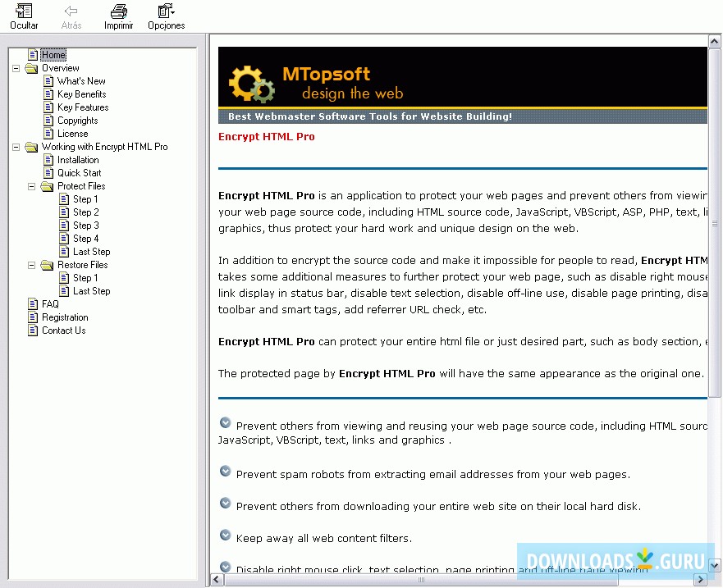Click the page icon beside Copyrights
Screen dimensions: 723x588
tap(48, 121)
